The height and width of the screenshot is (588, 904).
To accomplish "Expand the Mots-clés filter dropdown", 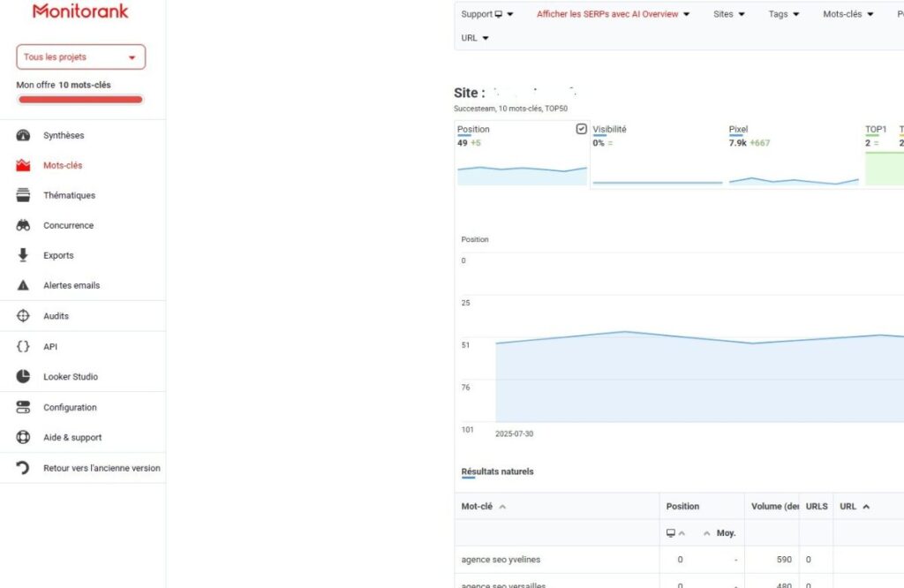I will (x=848, y=14).
